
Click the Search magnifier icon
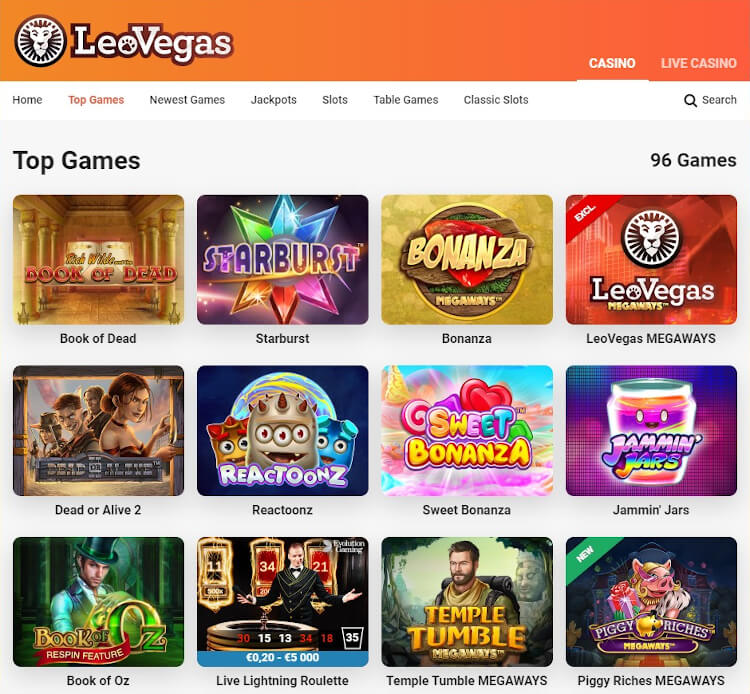[x=690, y=100]
